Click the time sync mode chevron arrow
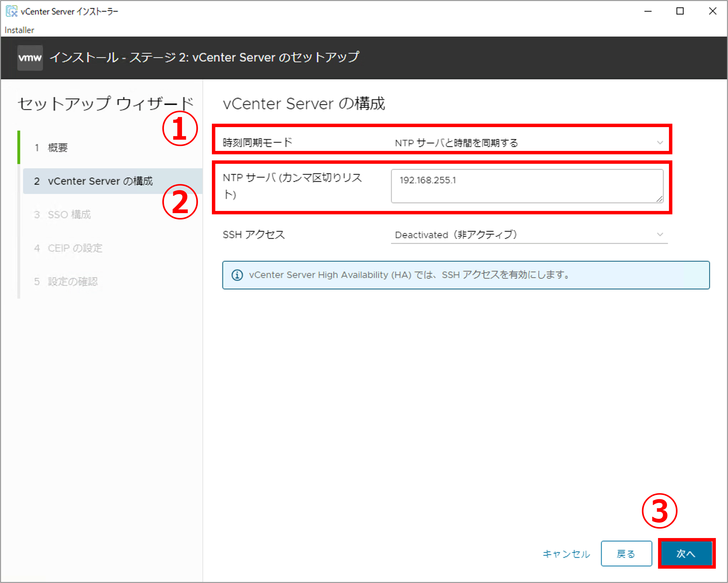This screenshot has height=583, width=728. click(660, 143)
